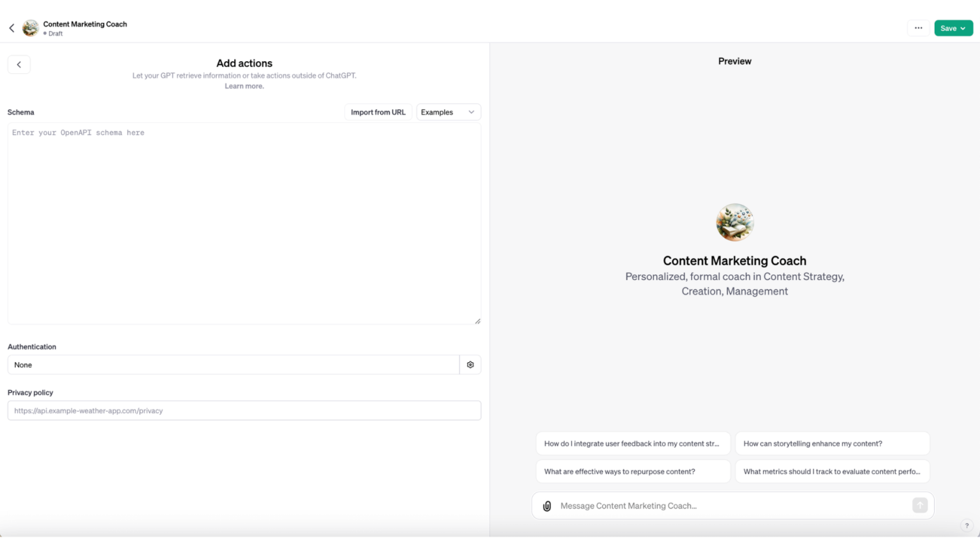Open the Learn more link

point(244,86)
